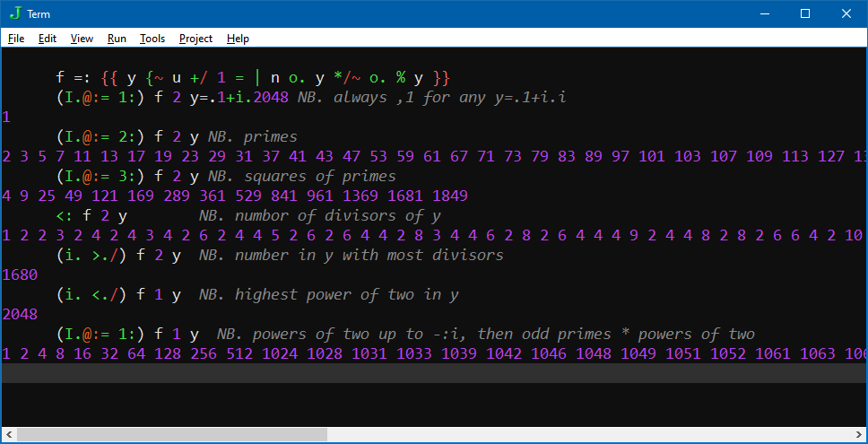Click the number 961 in squares output

(320, 196)
